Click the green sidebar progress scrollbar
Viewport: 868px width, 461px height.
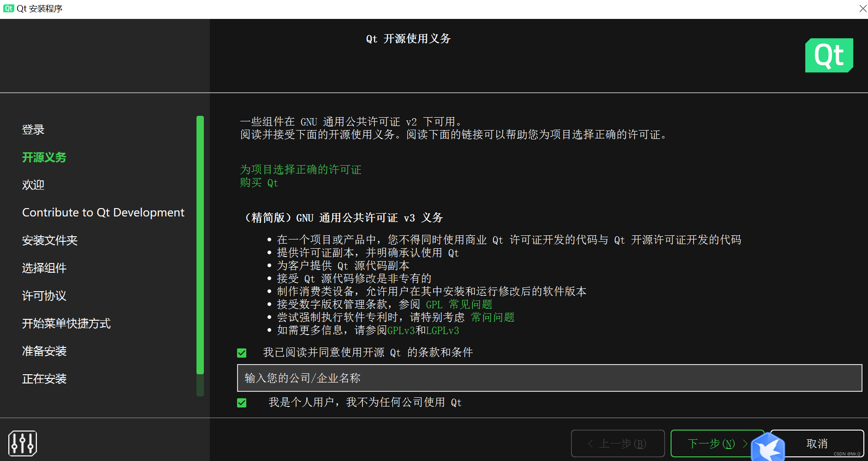[x=200, y=245]
